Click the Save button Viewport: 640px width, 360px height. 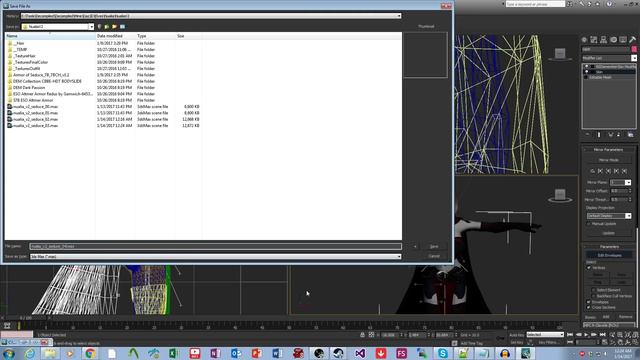(x=434, y=247)
